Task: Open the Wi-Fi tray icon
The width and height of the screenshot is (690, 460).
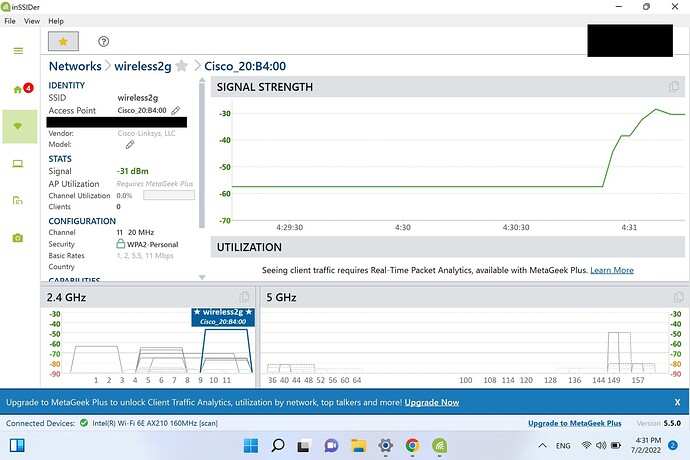Action: tap(586, 445)
